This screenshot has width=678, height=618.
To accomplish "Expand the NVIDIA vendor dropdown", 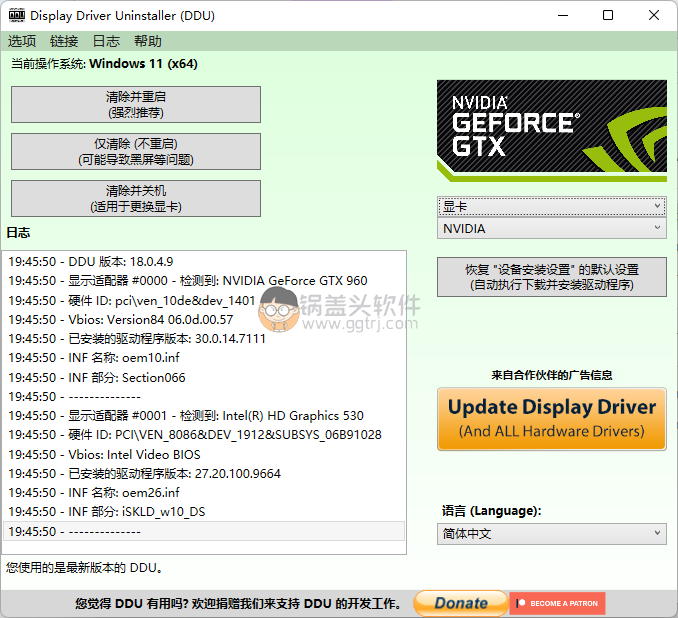I will point(552,228).
